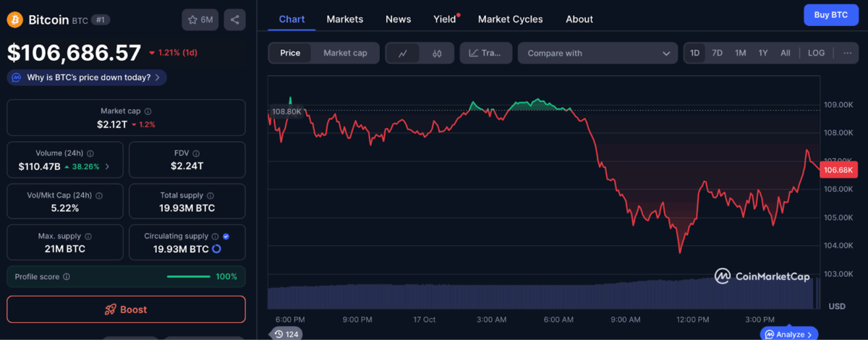Click the #1 rank badge
Image resolution: width=868 pixels, height=340 pixels.
click(101, 20)
